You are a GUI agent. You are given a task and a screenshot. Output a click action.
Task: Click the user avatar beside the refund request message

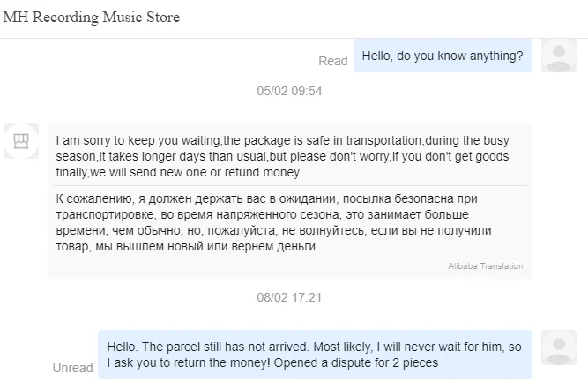click(x=559, y=348)
